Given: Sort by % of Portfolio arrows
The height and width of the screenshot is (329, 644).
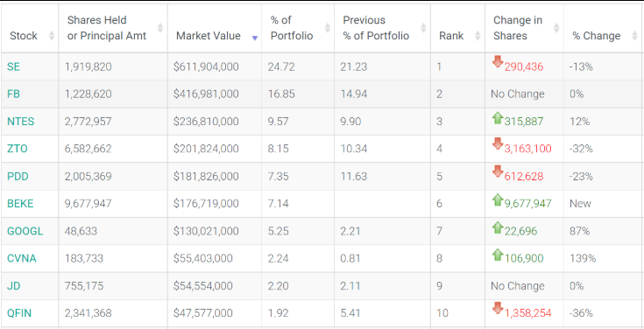Looking at the screenshot, I should tap(328, 27).
